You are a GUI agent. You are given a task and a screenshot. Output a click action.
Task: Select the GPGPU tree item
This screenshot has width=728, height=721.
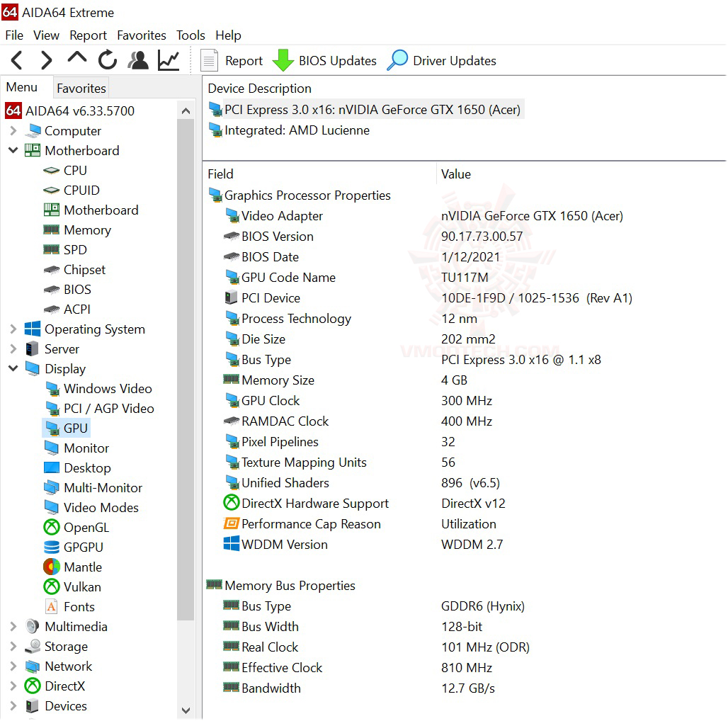pyautogui.click(x=84, y=547)
